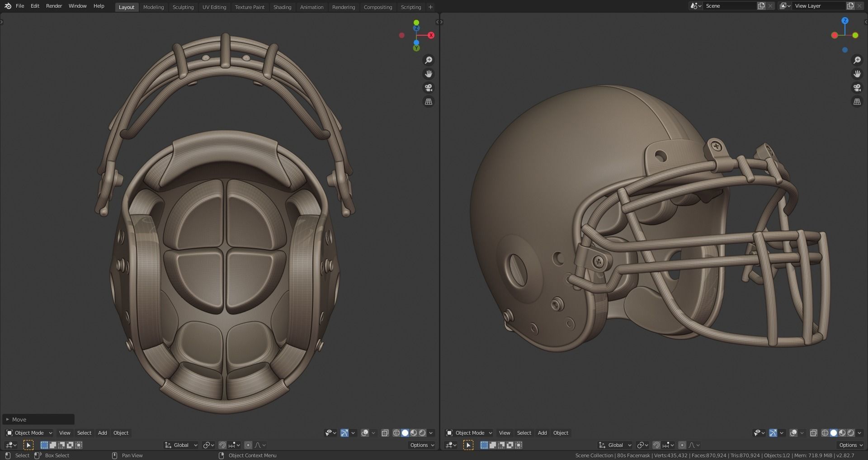
Task: Open left viewport View menu
Action: pyautogui.click(x=65, y=433)
